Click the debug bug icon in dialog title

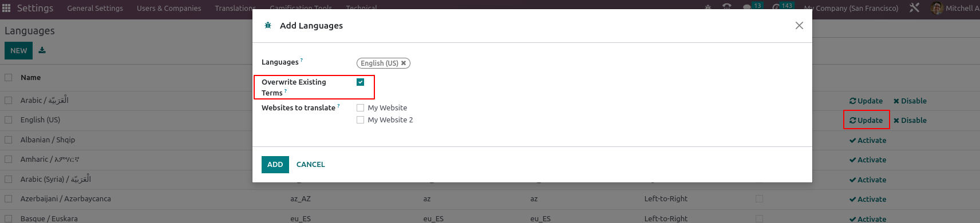pos(268,26)
